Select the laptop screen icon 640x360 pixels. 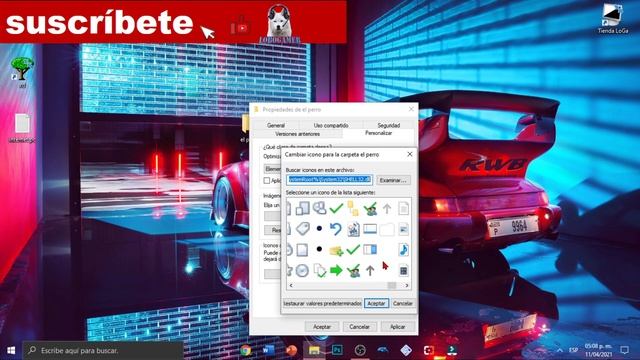370,229
